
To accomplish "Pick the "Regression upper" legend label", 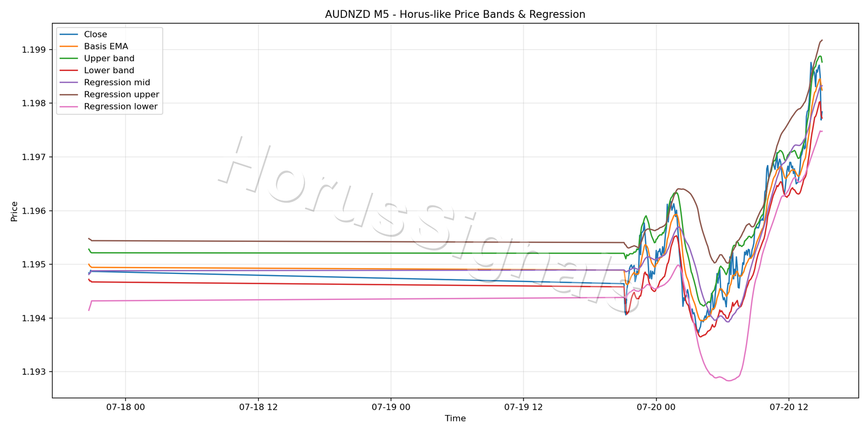I will point(122,94).
